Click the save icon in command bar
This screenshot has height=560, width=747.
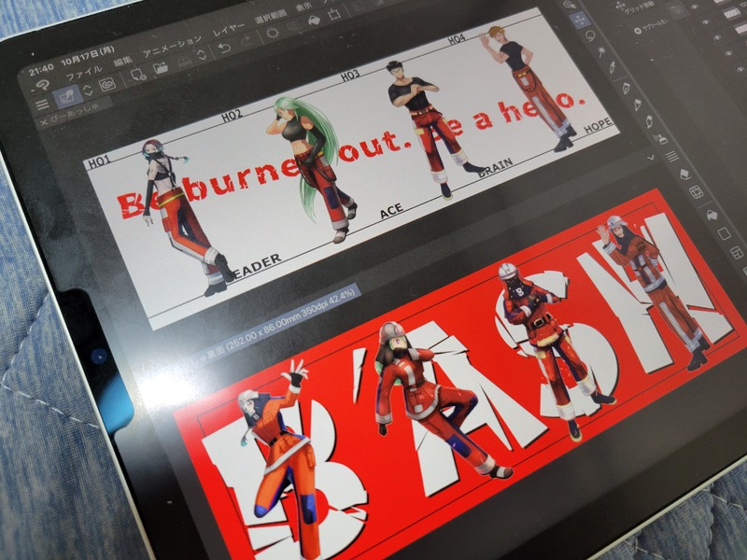coord(184,61)
